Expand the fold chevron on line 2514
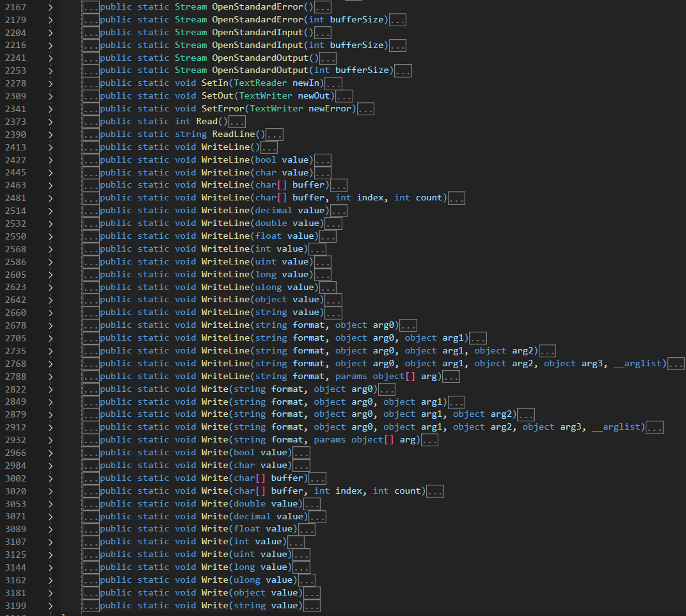The image size is (686, 616). pyautogui.click(x=51, y=211)
